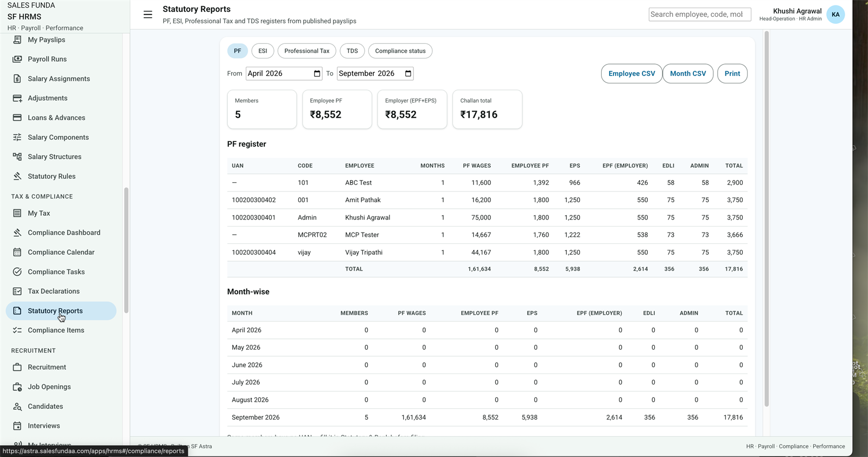Open Salary Components sliders icon
The width and height of the screenshot is (868, 457).
pos(17,137)
